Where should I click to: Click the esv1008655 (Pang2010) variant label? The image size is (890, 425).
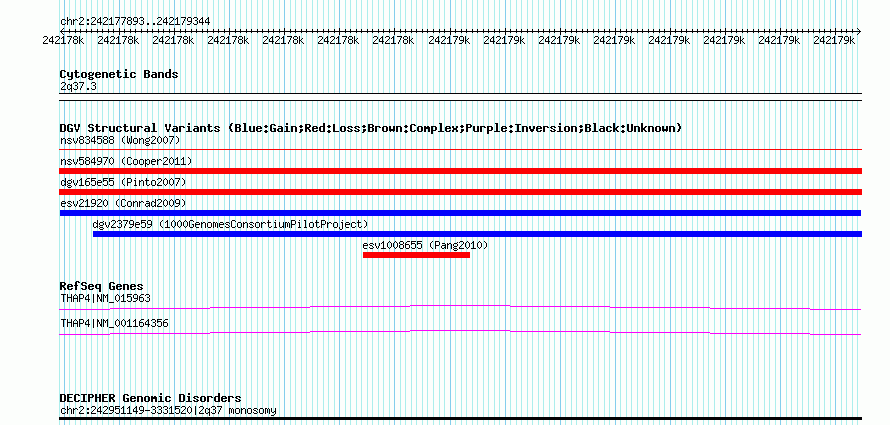[x=425, y=245]
